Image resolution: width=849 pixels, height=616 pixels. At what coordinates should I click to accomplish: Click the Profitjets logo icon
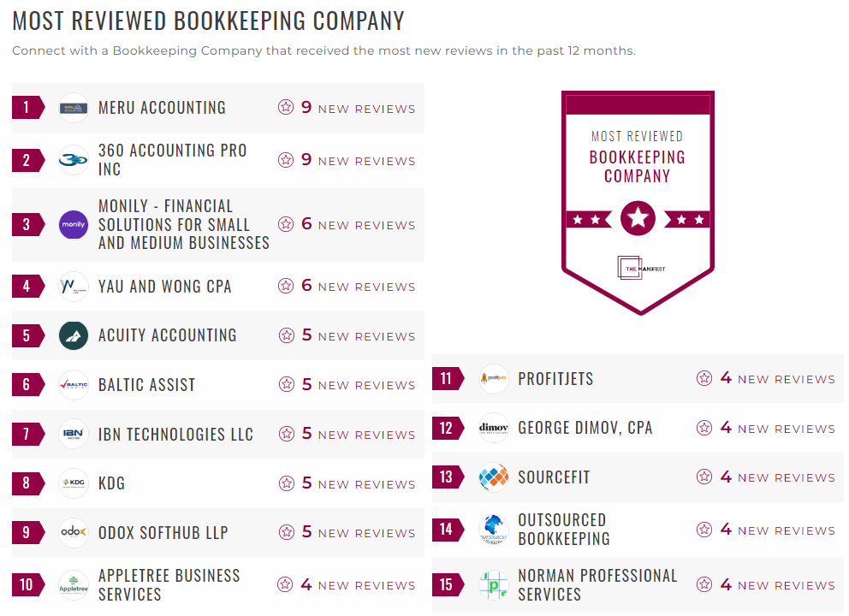tap(493, 378)
